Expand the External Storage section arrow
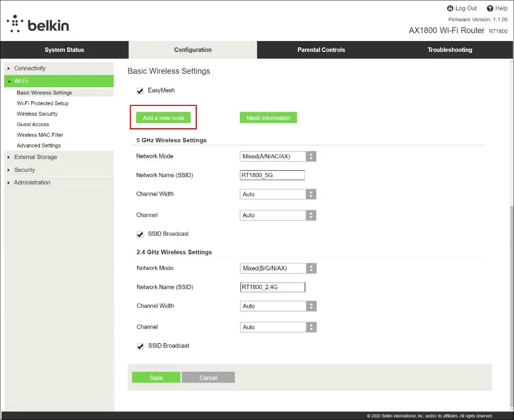The image size is (514, 420). 9,157
